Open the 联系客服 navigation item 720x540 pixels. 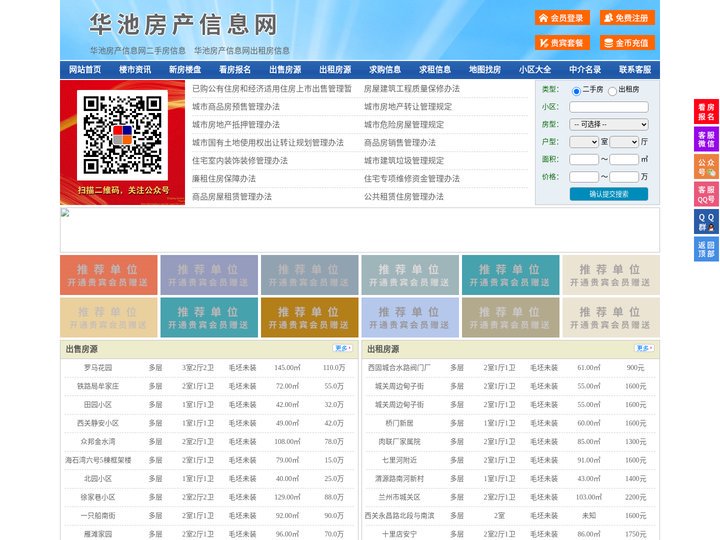coord(635,70)
